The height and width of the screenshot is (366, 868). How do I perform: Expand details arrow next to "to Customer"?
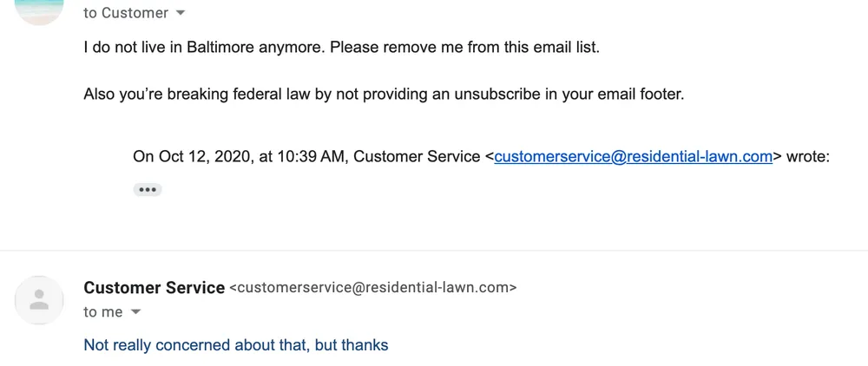[x=181, y=13]
